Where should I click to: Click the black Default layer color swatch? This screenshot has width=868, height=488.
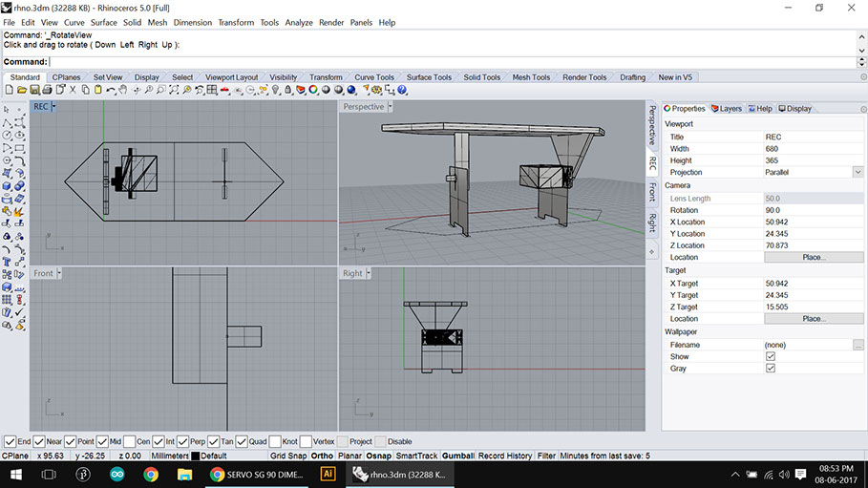click(x=196, y=456)
